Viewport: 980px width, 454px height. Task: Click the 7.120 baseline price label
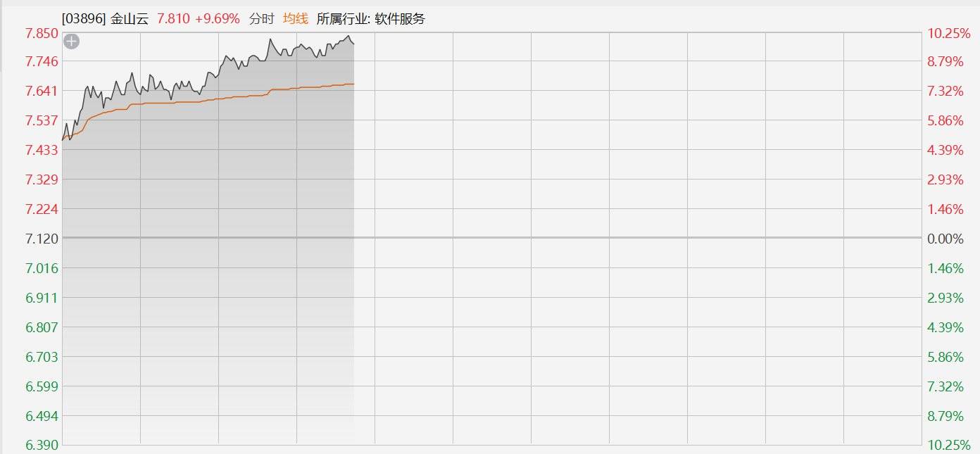pyautogui.click(x=41, y=239)
